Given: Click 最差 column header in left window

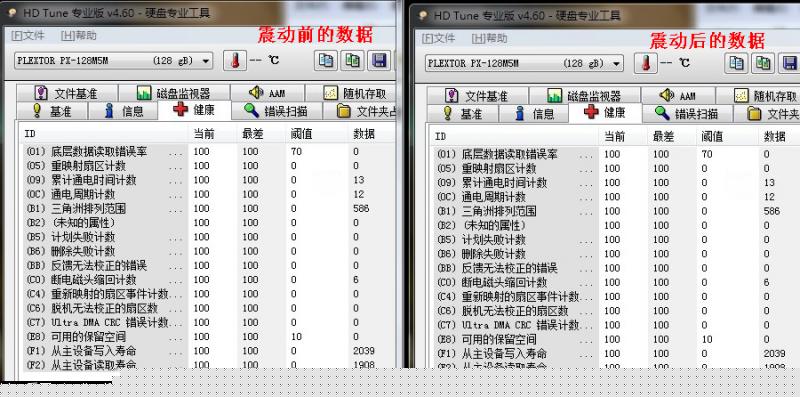Looking at the screenshot, I should click(261, 134).
